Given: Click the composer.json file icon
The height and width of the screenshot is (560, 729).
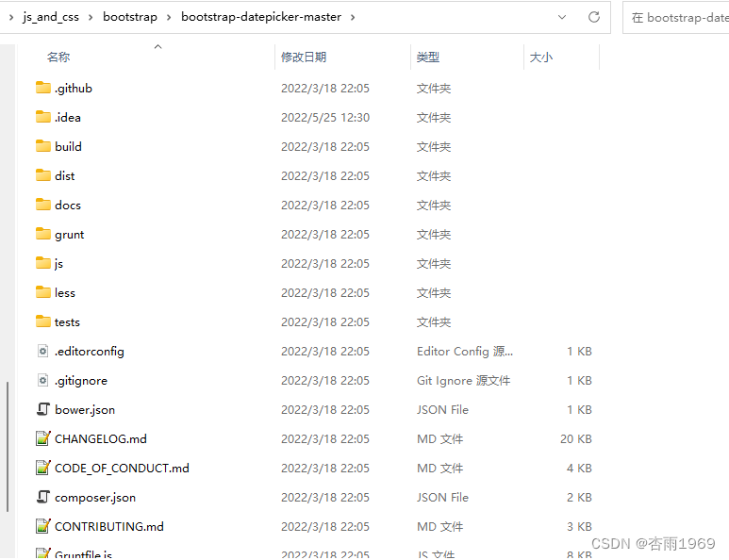Looking at the screenshot, I should pyautogui.click(x=42, y=497).
